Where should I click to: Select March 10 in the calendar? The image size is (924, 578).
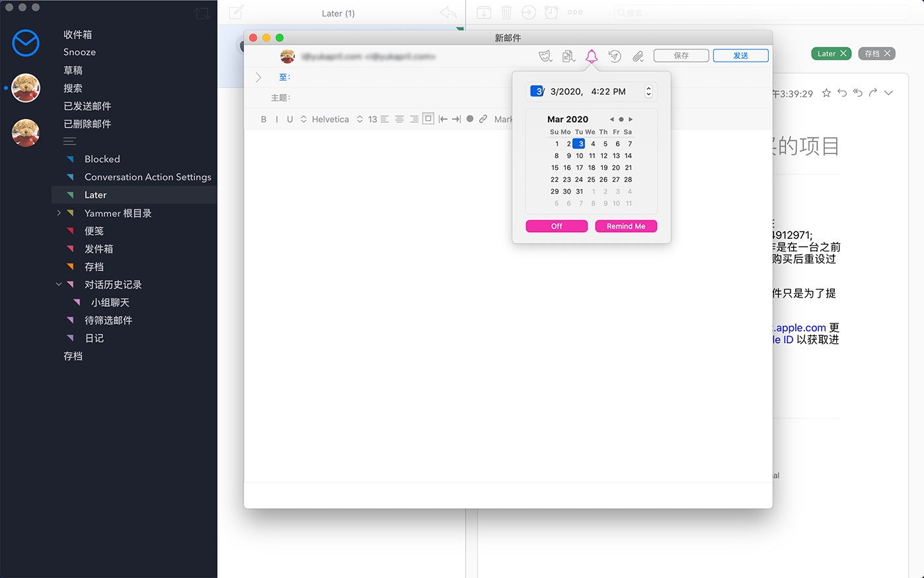coord(579,155)
